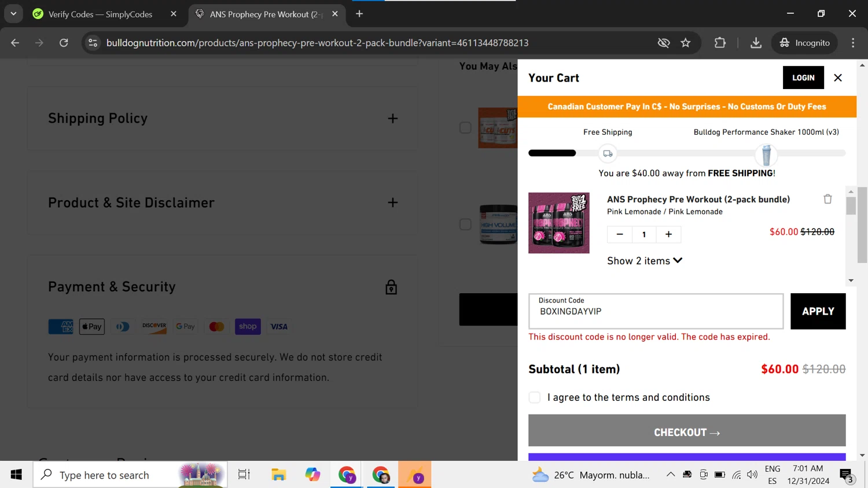Click the page vertical scrollbar thumb
This screenshot has width=868, height=488.
point(862,224)
